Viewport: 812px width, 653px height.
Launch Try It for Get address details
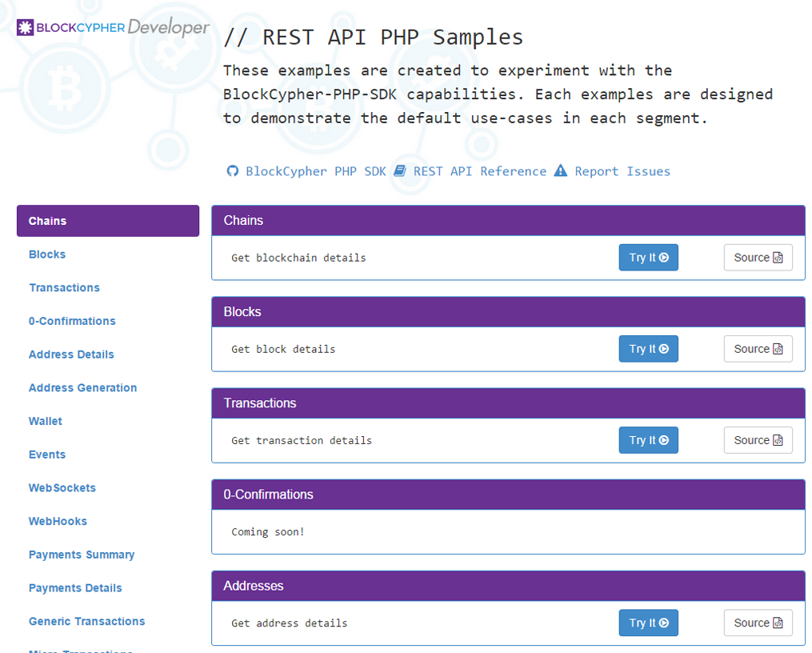(x=648, y=623)
